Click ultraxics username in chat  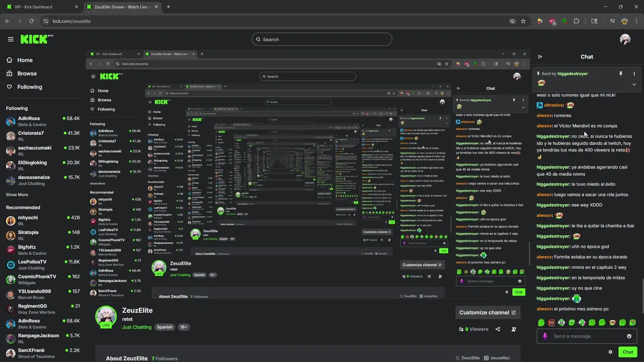pos(554,105)
